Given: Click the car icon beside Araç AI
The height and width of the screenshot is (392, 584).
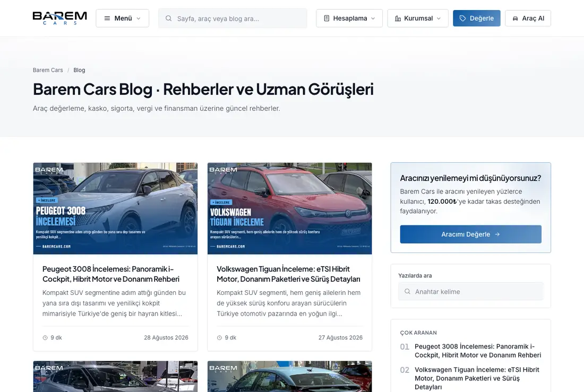Looking at the screenshot, I should 516,18.
